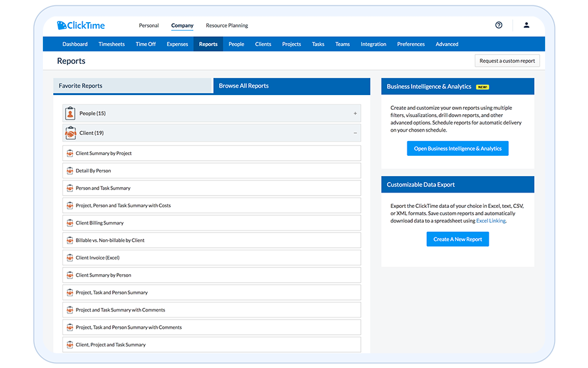Open the user profile icon menu
588x368 pixels.
tap(526, 25)
